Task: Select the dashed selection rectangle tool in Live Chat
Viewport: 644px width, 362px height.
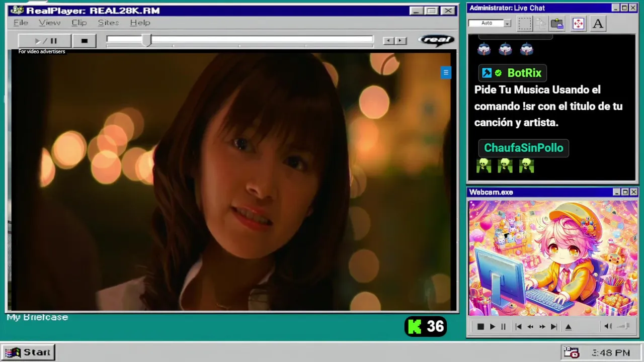Action: [525, 24]
